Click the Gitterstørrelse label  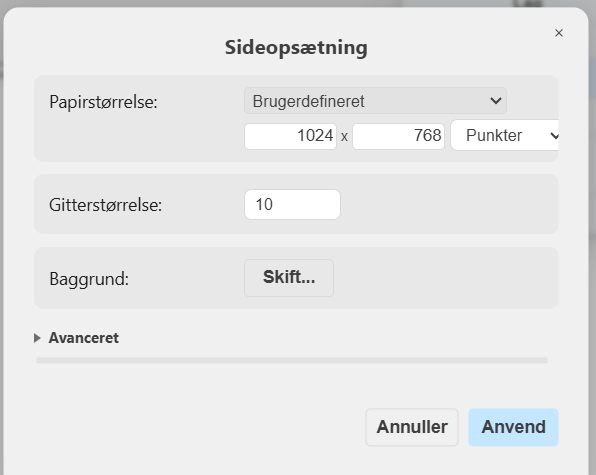[x=106, y=205]
